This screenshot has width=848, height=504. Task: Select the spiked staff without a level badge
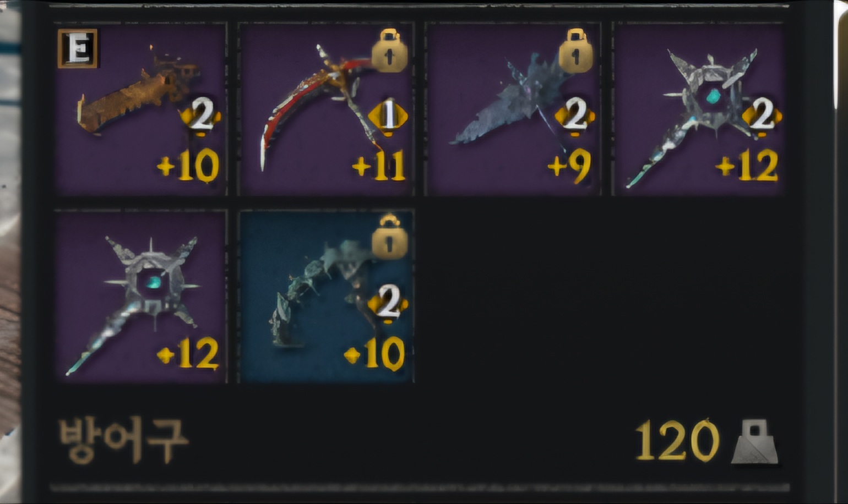(x=140, y=296)
